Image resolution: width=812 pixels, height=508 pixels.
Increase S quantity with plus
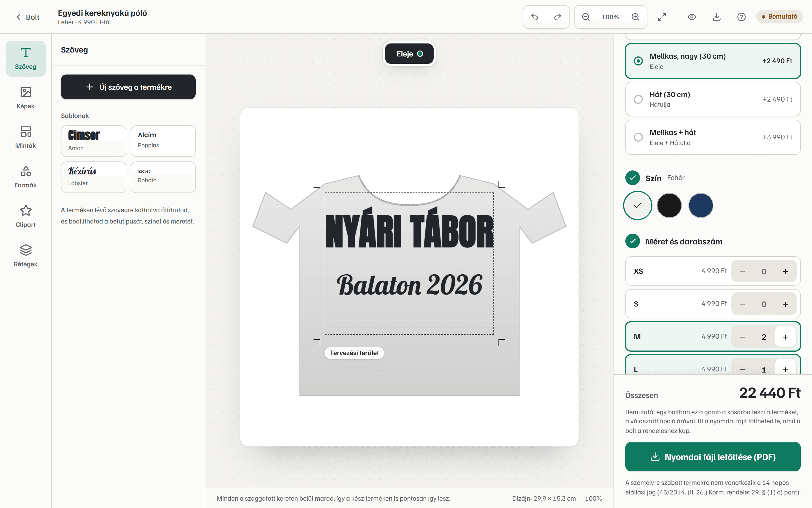785,304
